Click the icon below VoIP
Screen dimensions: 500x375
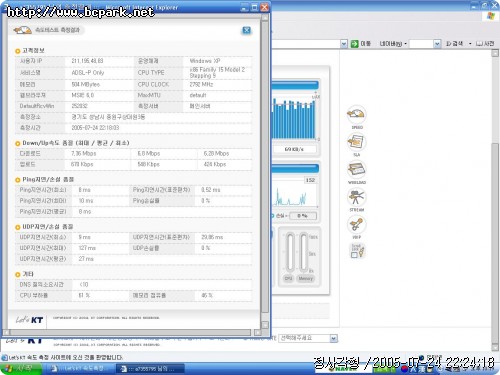358,251
